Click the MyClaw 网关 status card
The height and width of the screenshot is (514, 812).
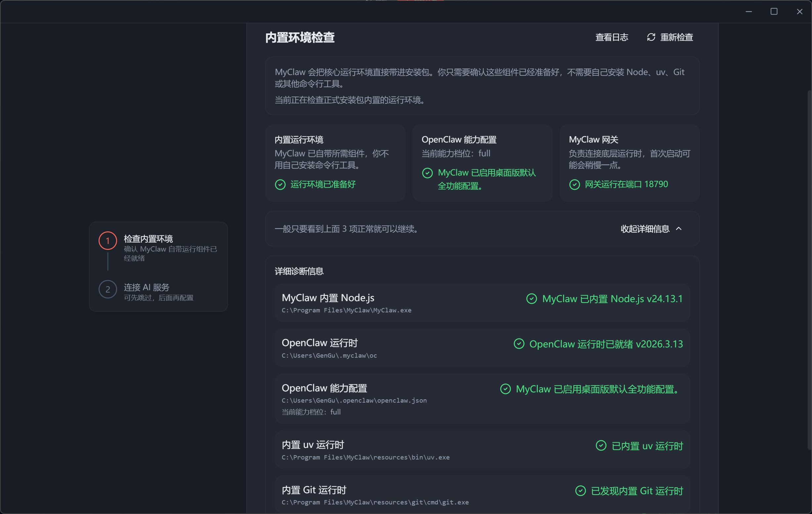point(629,163)
